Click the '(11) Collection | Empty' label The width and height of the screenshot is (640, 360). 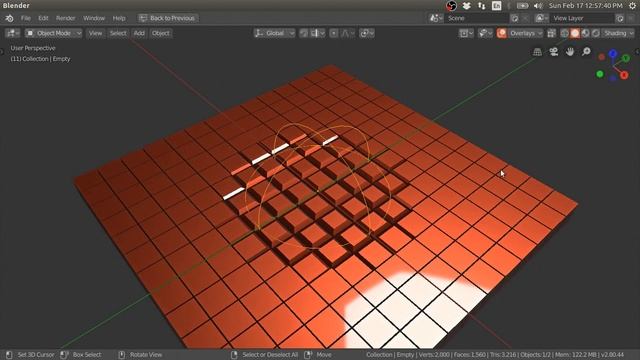click(40, 59)
